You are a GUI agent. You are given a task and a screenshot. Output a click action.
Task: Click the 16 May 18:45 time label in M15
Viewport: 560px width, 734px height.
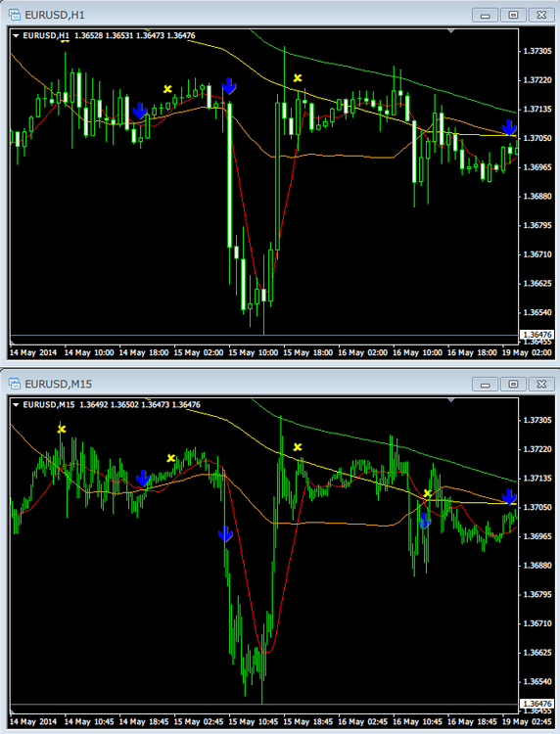(472, 722)
